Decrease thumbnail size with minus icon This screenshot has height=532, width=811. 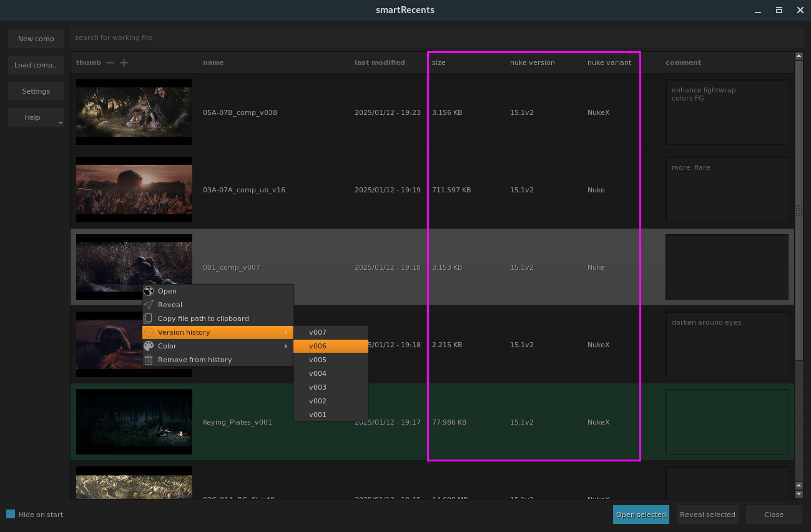[x=110, y=62]
